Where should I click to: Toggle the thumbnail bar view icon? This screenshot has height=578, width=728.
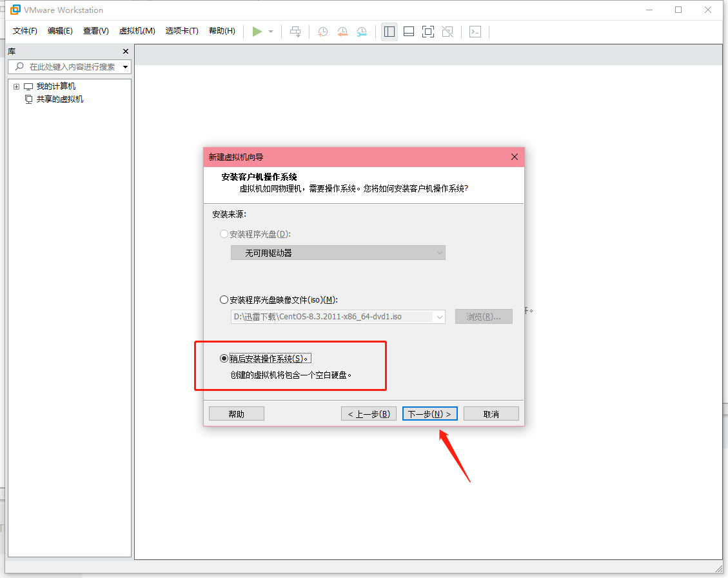[409, 32]
